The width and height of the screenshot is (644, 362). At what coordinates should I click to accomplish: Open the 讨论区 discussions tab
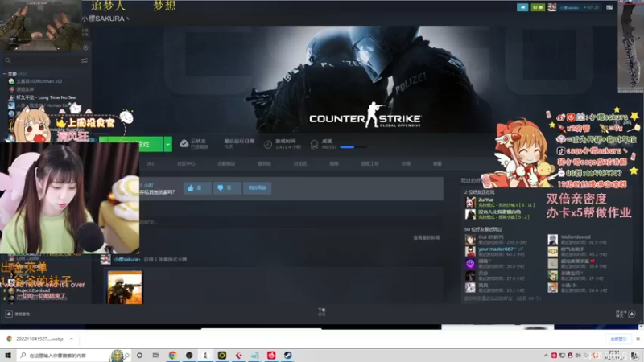(300, 164)
